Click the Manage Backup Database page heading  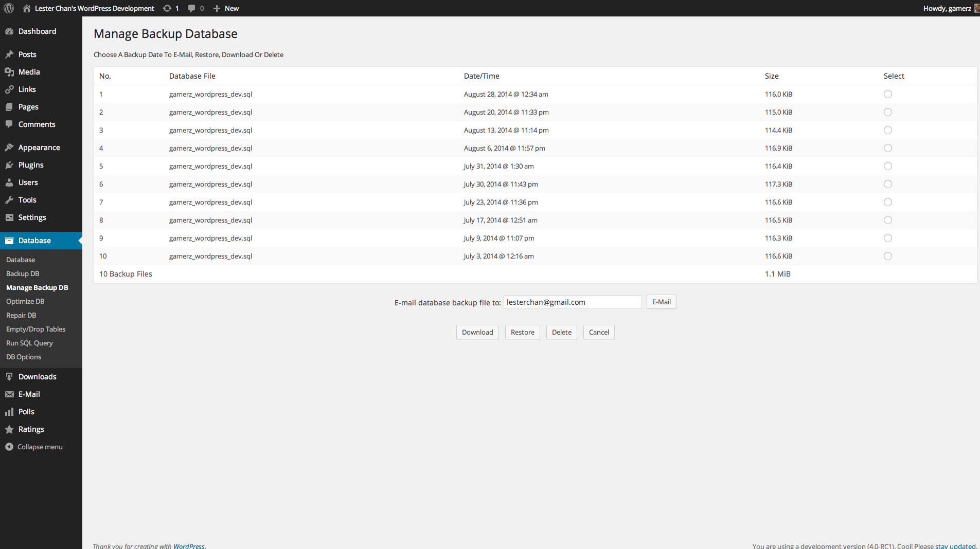[x=166, y=34]
